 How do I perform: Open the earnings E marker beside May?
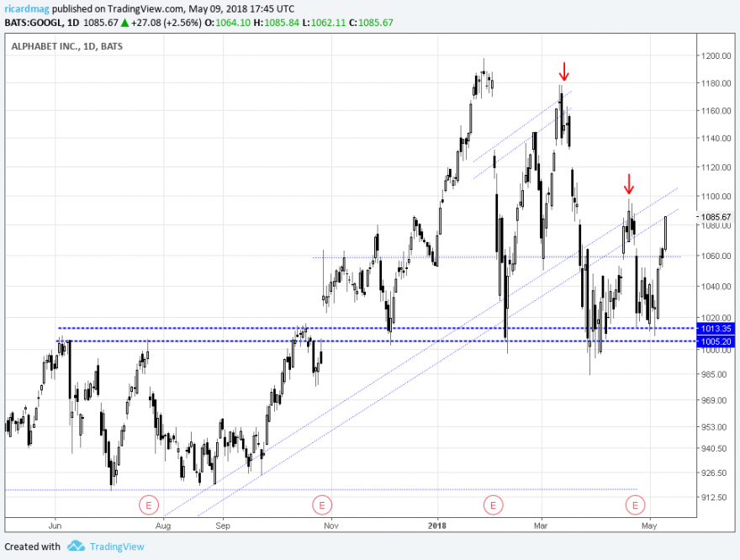coord(635,505)
